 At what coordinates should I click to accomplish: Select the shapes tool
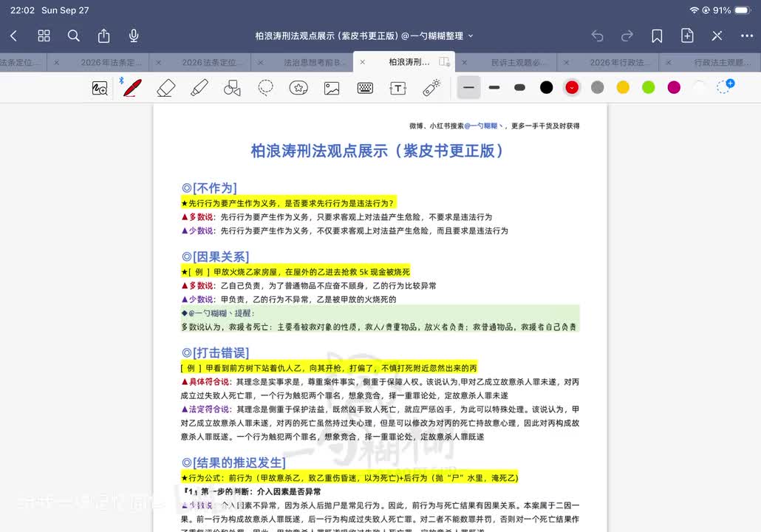point(232,88)
